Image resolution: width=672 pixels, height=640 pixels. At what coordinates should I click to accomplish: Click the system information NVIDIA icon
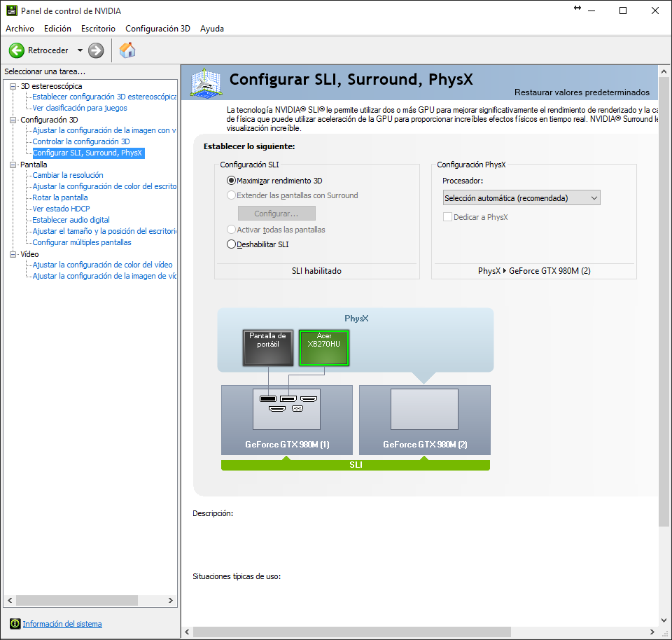click(15, 624)
